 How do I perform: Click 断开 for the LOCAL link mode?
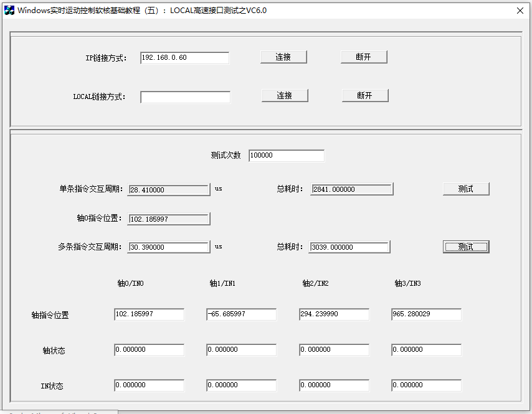365,95
